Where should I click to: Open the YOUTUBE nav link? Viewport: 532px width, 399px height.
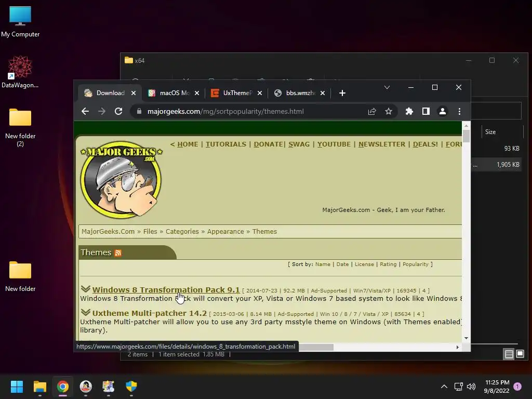[x=334, y=144]
